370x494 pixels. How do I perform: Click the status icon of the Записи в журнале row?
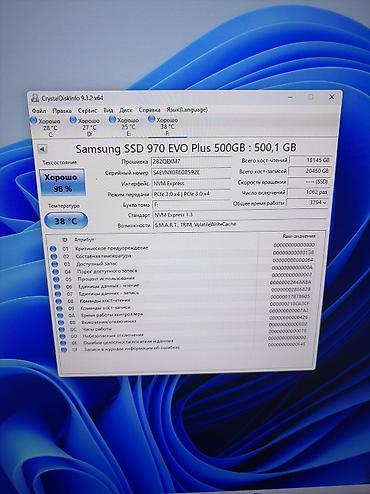click(64, 350)
